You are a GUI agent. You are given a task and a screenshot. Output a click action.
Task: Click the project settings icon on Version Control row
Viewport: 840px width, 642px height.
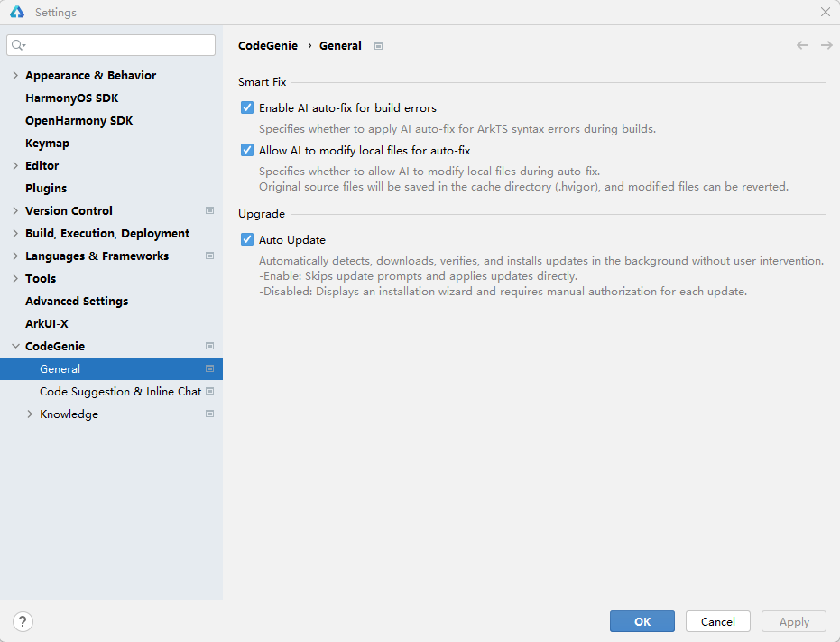209,210
